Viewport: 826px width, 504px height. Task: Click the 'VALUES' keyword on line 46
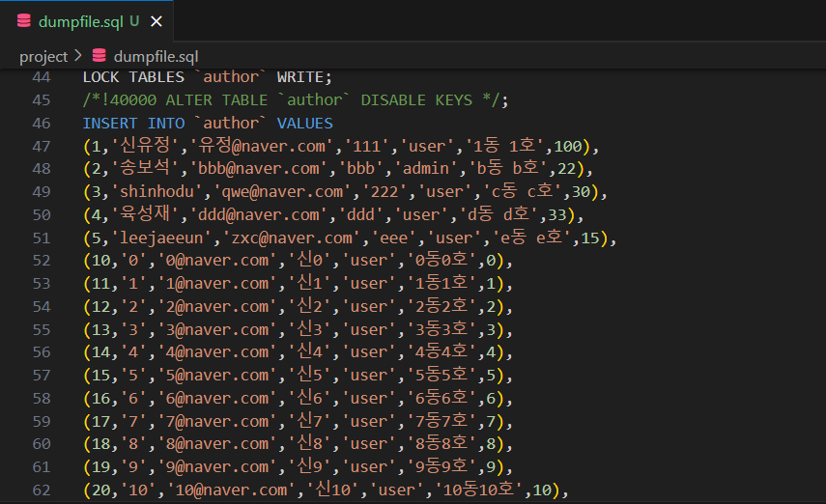[304, 124]
